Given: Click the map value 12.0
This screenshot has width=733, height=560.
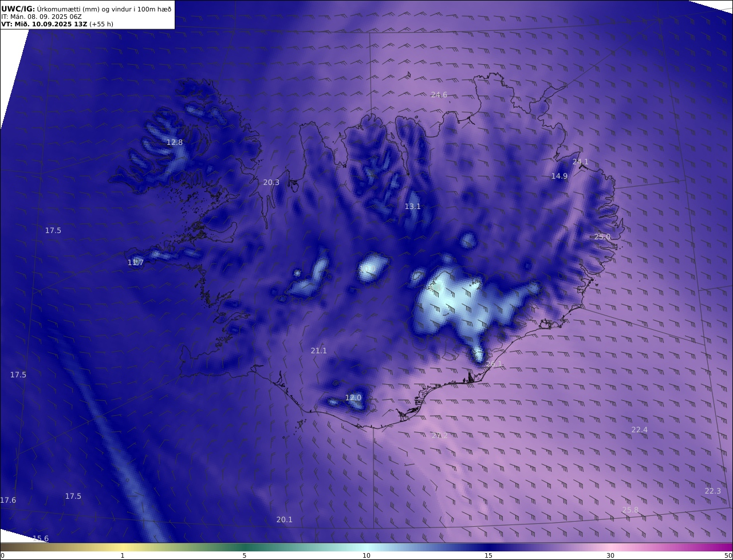Looking at the screenshot, I should (353, 398).
